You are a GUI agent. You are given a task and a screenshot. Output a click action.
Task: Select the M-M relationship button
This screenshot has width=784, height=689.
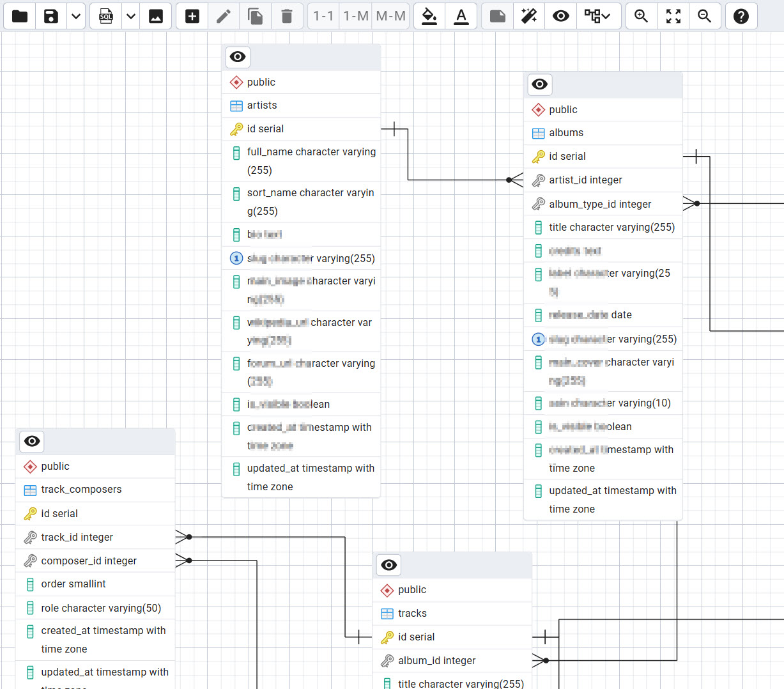click(x=390, y=16)
